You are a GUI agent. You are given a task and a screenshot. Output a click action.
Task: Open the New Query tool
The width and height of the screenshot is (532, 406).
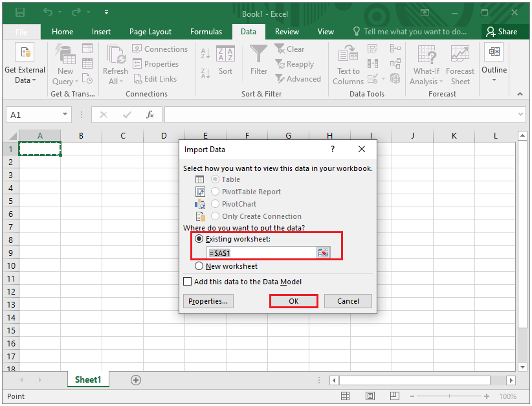point(64,63)
